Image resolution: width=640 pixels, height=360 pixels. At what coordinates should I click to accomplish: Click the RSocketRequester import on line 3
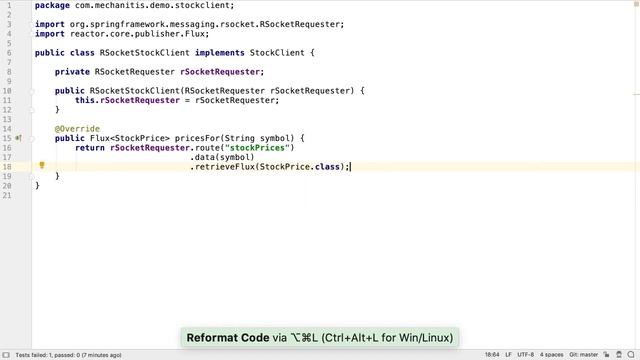pos(301,24)
